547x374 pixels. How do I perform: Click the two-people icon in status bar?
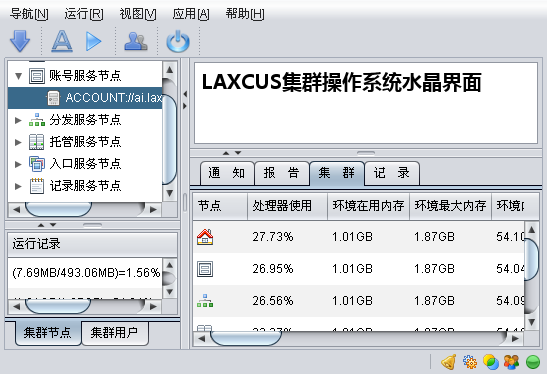(x=511, y=362)
